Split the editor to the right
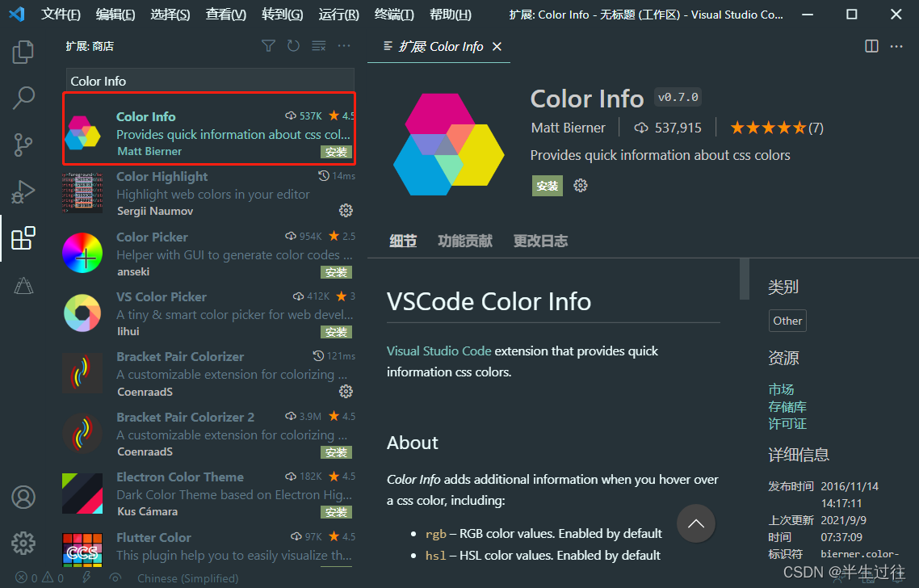The height and width of the screenshot is (588, 919). (x=871, y=46)
